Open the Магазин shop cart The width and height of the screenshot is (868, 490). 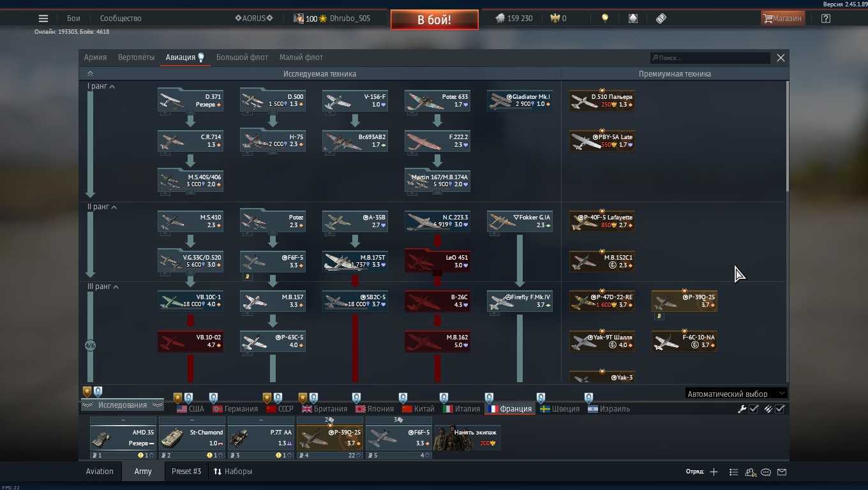[x=782, y=19]
